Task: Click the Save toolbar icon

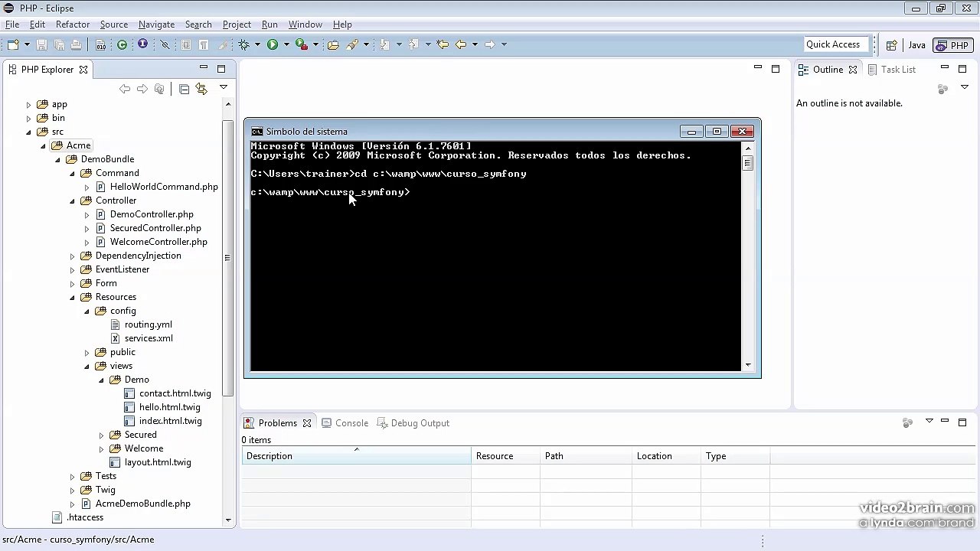Action: [41, 45]
